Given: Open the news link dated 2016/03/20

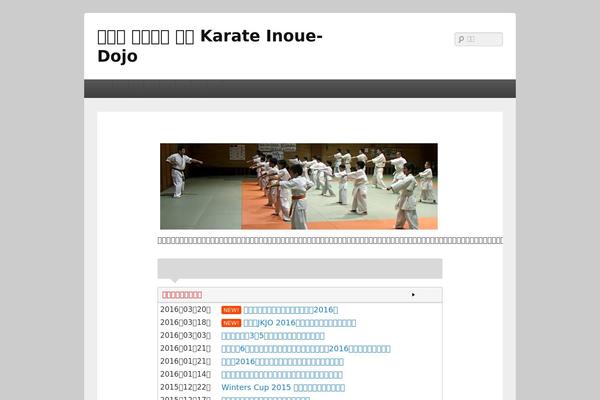Looking at the screenshot, I should 291,310.
